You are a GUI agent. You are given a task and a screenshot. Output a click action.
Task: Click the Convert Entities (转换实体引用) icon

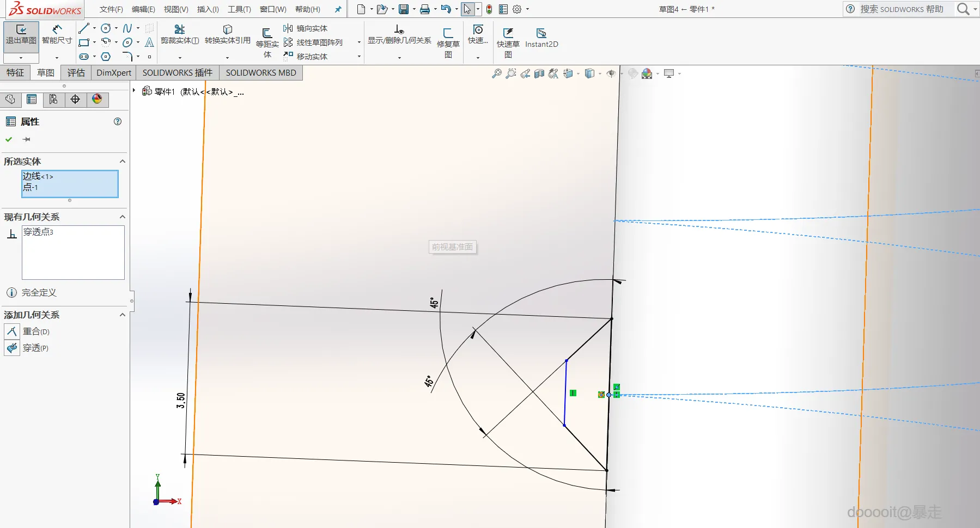(227, 34)
